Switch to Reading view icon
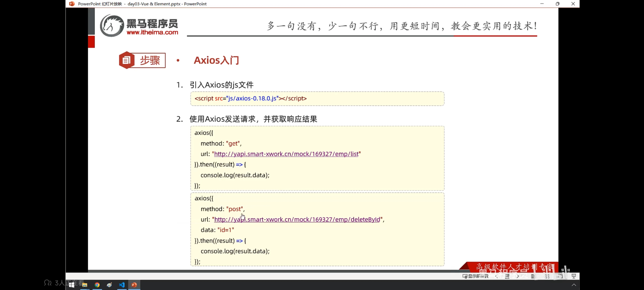 tap(560, 276)
